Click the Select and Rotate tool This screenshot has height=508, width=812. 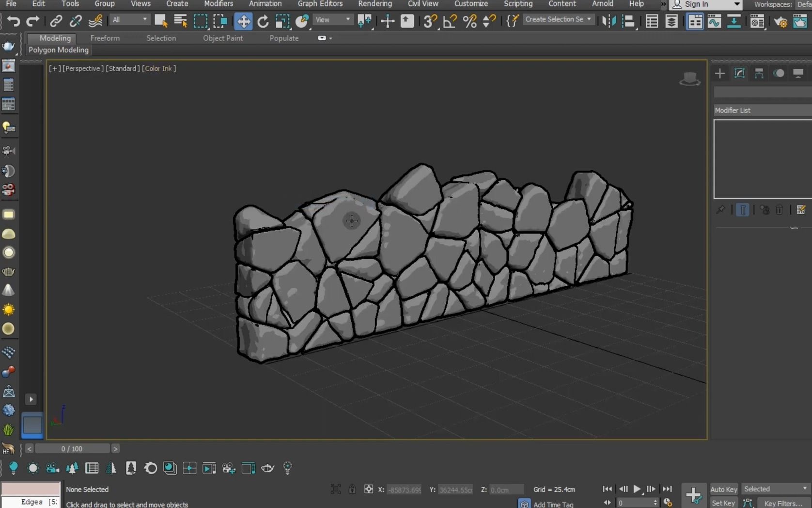coord(263,21)
